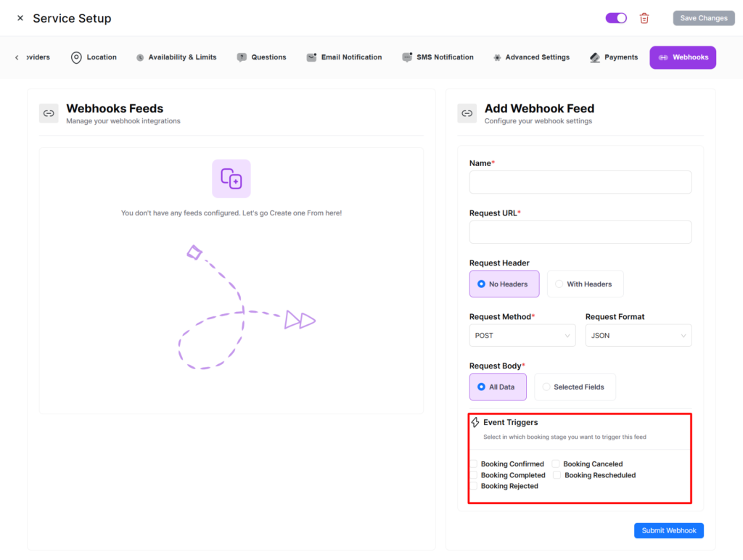The width and height of the screenshot is (743, 560).
Task: Click the link icon beside Webhooks Feeds
Action: tap(49, 113)
